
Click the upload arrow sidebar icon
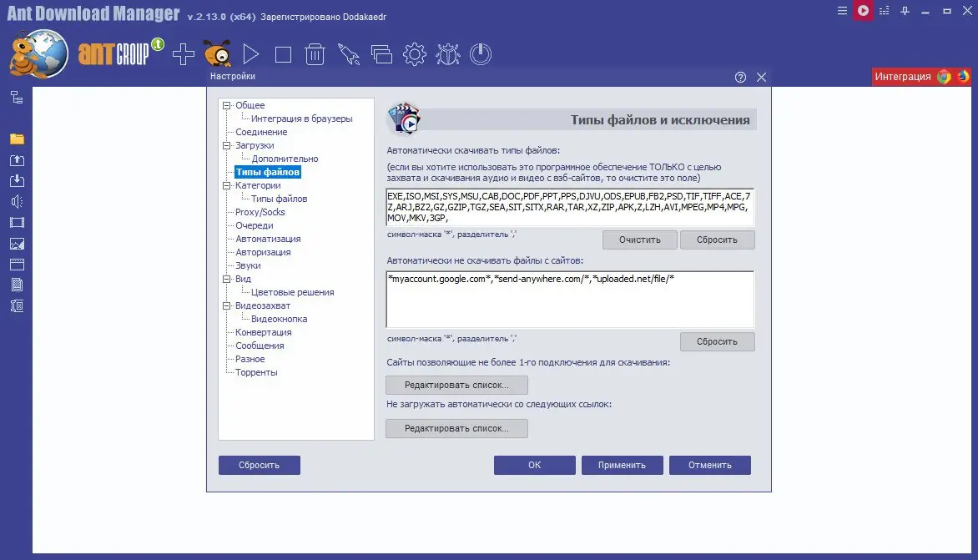pos(17,160)
